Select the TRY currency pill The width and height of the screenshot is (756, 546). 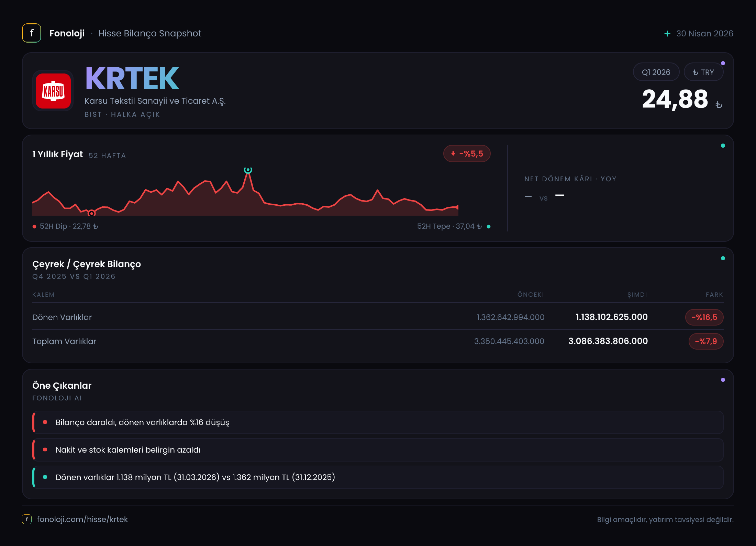coord(703,72)
